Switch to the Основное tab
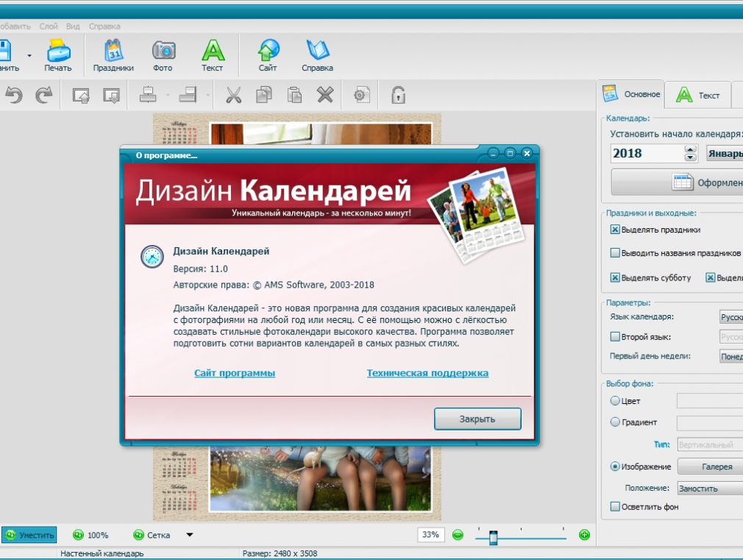This screenshot has height=560, width=743. 630,94
